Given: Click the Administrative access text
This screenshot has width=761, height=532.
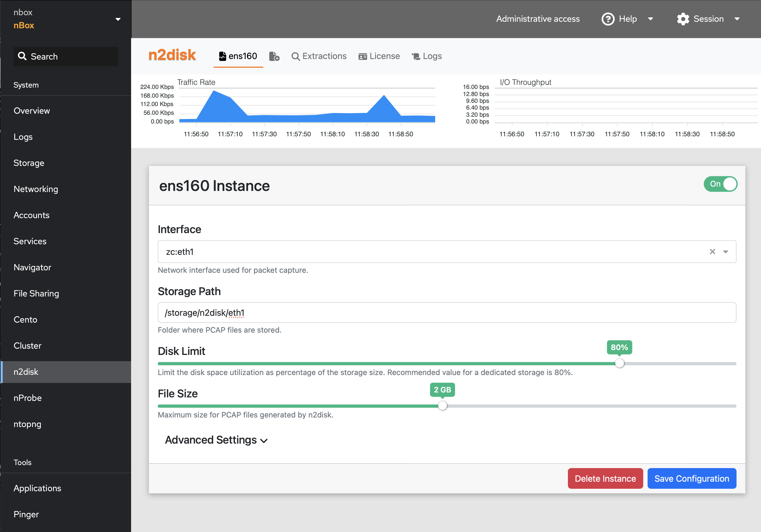Looking at the screenshot, I should pyautogui.click(x=538, y=19).
